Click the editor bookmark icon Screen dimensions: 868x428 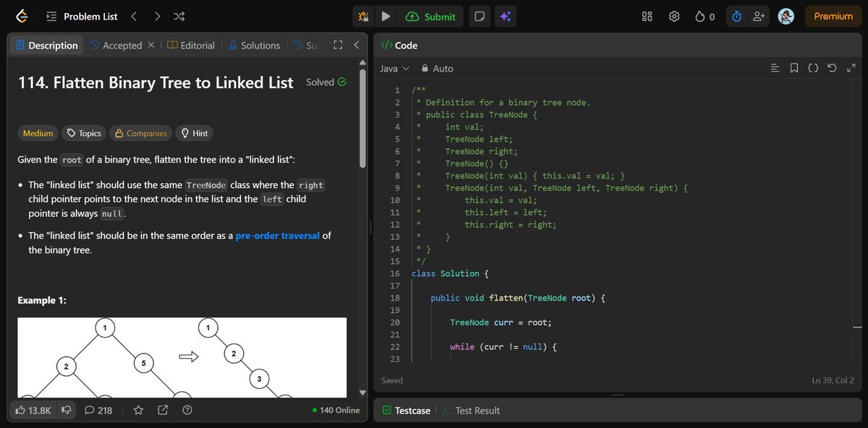point(794,68)
